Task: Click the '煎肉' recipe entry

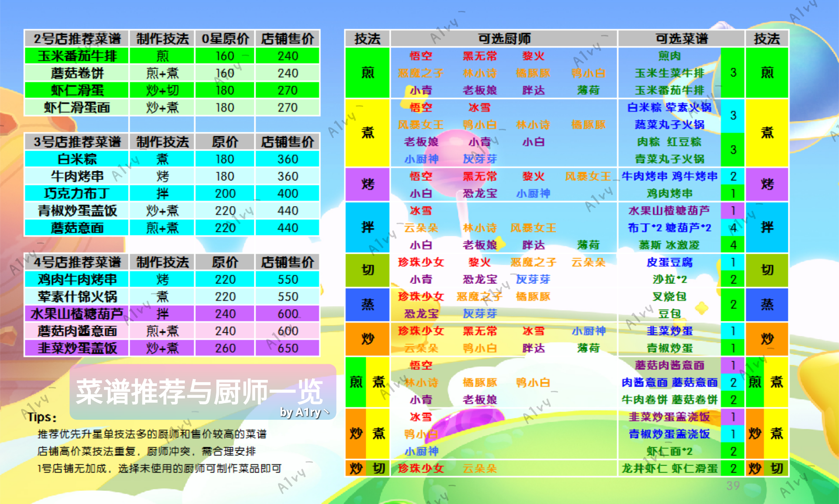Action: [669, 56]
